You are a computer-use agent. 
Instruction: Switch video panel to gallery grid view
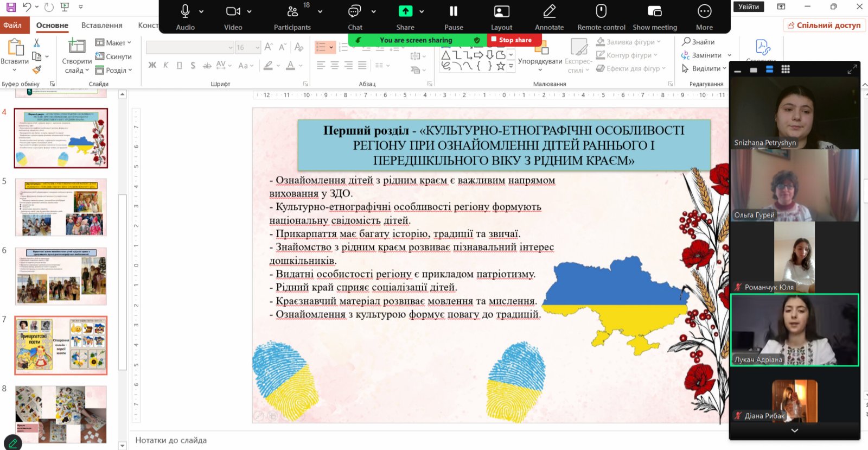tap(785, 69)
